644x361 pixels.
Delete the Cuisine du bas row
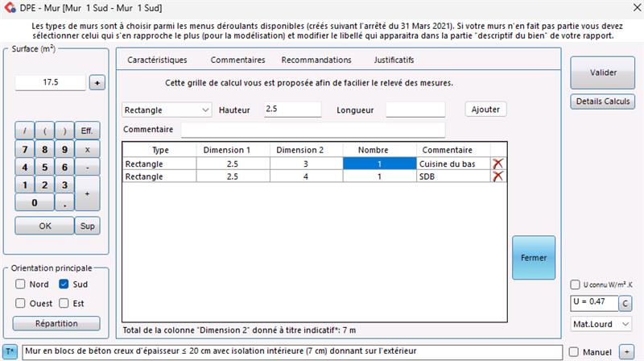coord(498,164)
